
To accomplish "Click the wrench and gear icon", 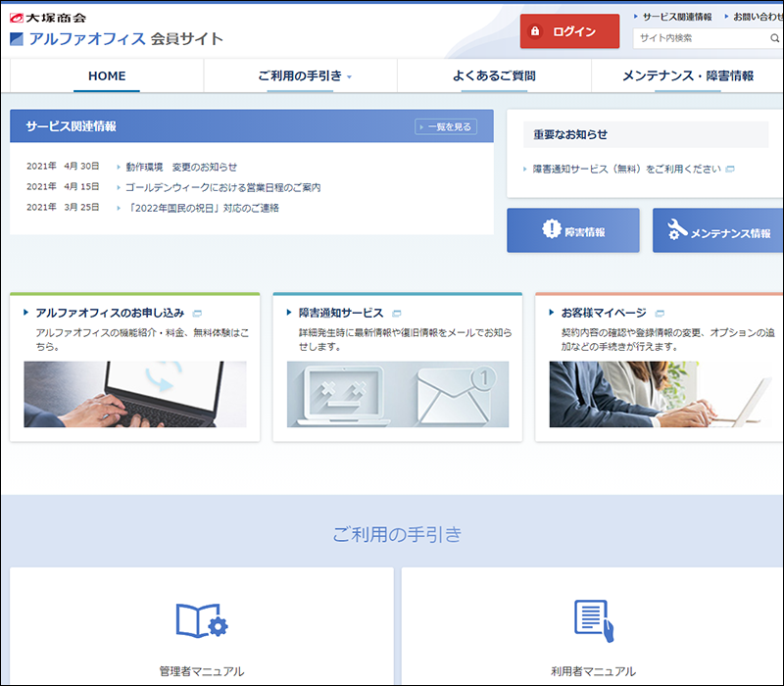I will coord(677,229).
